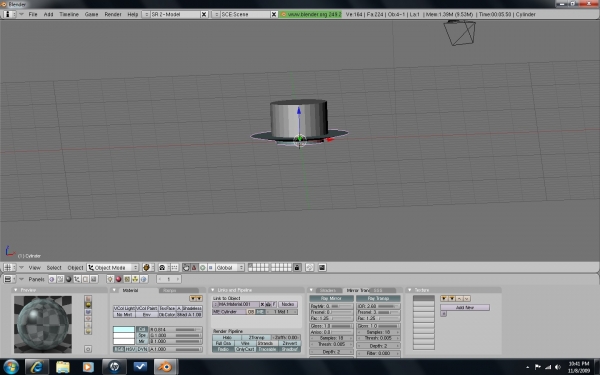Switch to Logic context icon
This screenshot has width=600, height=375.
(x=52, y=279)
